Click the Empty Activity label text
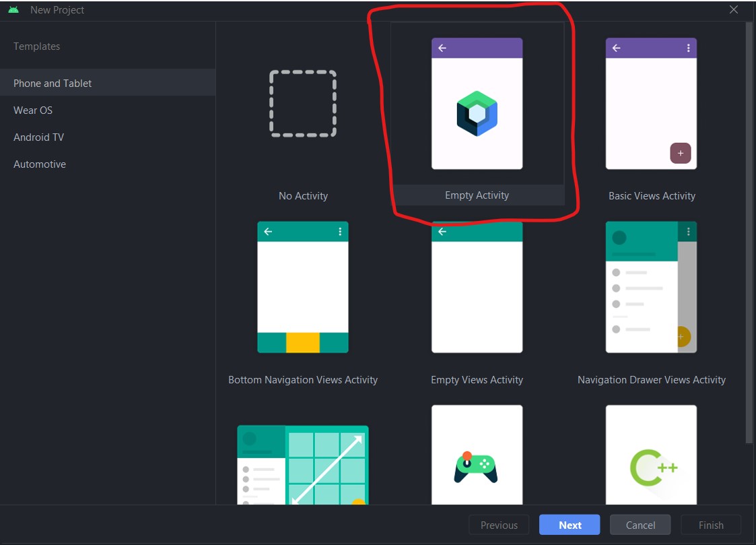756x545 pixels. pos(477,195)
